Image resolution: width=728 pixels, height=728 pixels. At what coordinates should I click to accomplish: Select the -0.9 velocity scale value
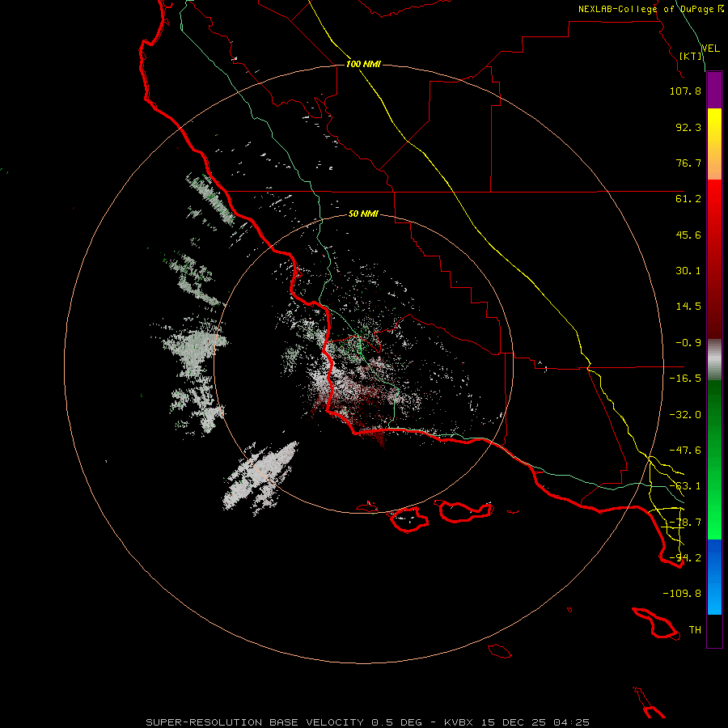click(688, 343)
